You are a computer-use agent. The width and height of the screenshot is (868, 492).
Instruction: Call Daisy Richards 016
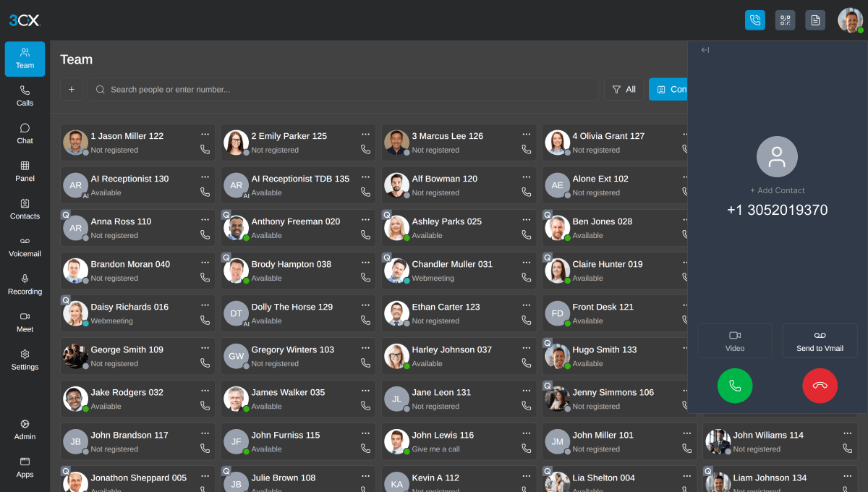[205, 321]
